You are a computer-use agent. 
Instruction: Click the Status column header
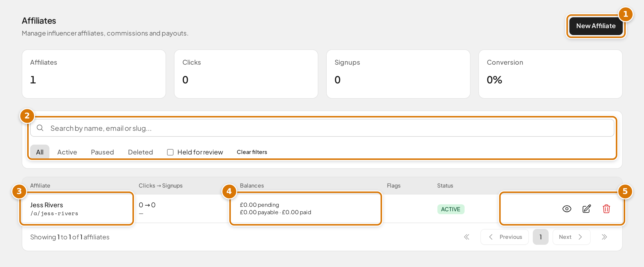pyautogui.click(x=445, y=185)
